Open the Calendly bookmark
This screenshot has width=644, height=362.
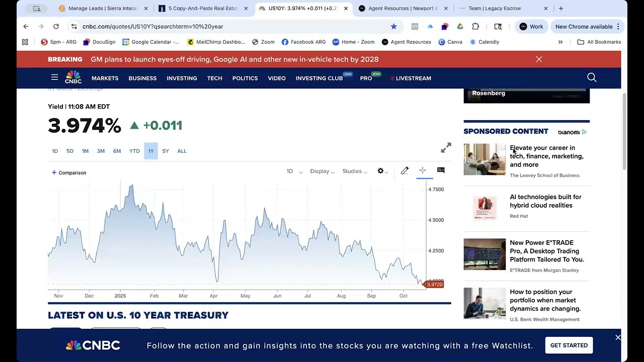click(x=485, y=42)
